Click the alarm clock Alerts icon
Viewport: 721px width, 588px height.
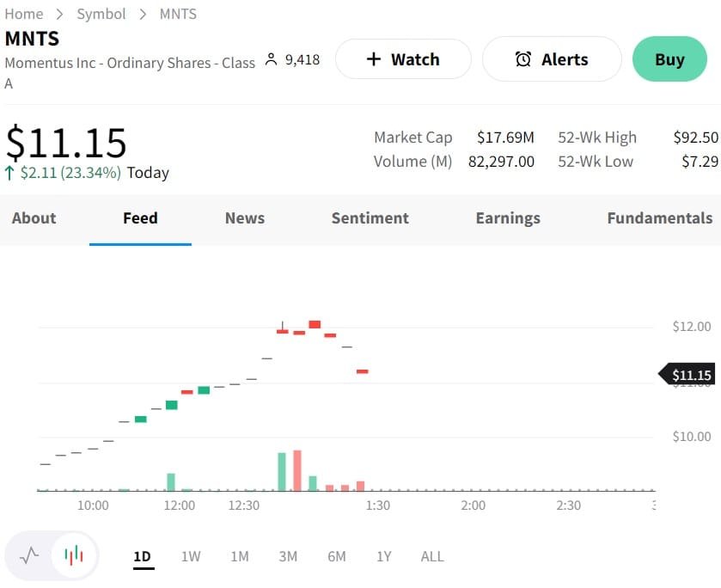tap(522, 59)
